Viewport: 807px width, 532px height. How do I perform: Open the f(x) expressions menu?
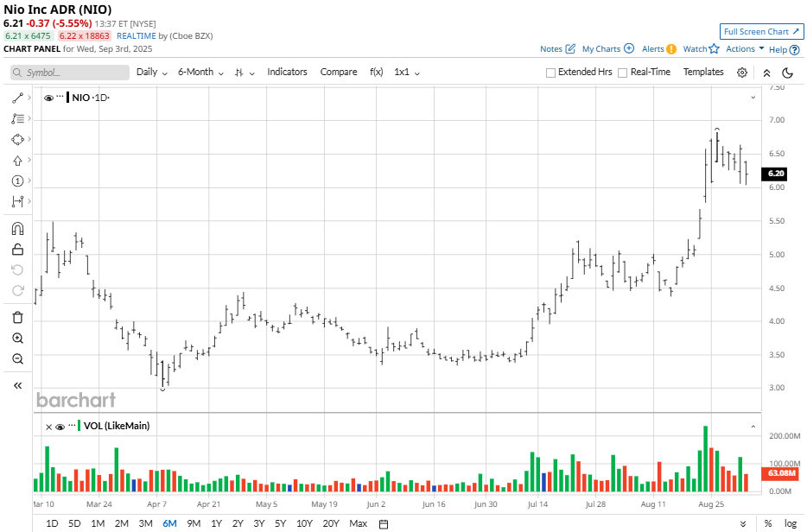pos(376,72)
